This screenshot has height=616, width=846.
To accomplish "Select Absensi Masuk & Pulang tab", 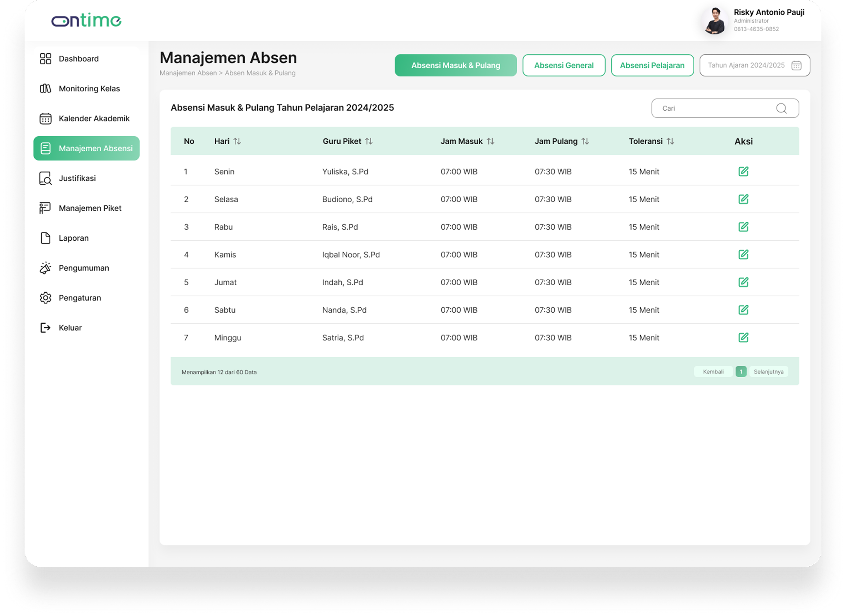I will click(455, 65).
